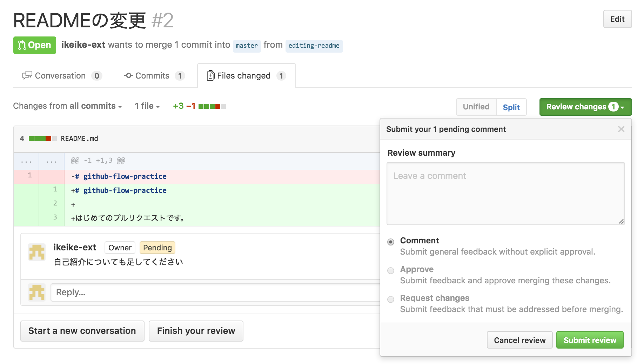Image resolution: width=637 pixels, height=364 pixels.
Task: Click the Review changes count badge 1
Action: click(613, 107)
